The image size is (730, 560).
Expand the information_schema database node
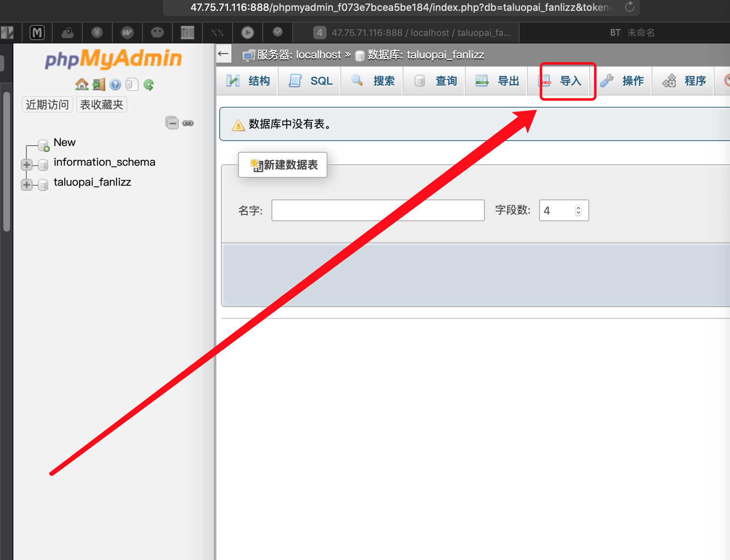pos(27,165)
